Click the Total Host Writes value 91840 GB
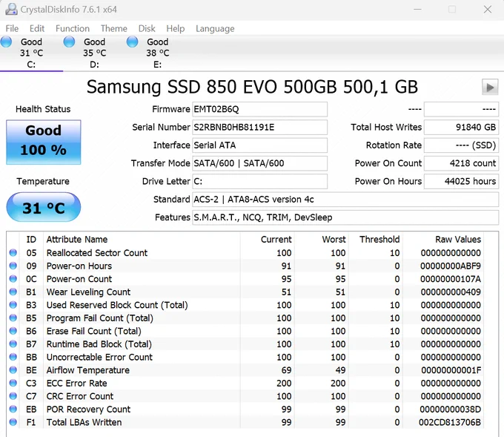 461,128
